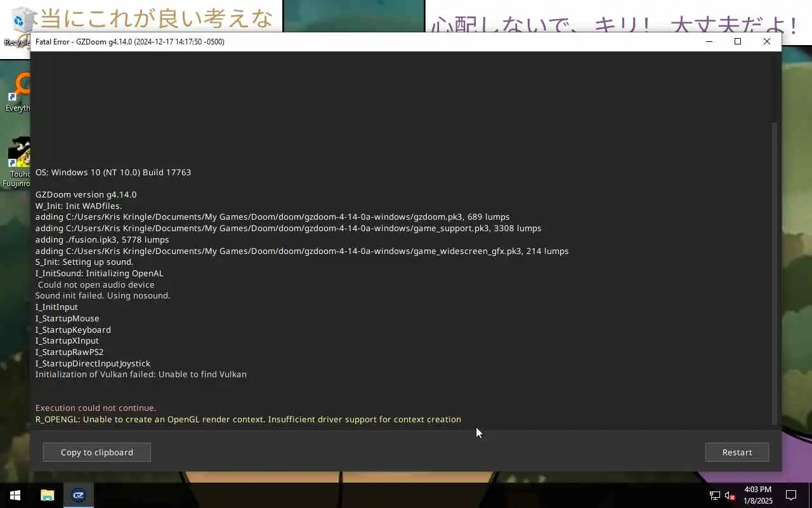The height and width of the screenshot is (508, 812).
Task: Click the 'S_Init: Setting up sound.' line
Action: [x=84, y=262]
